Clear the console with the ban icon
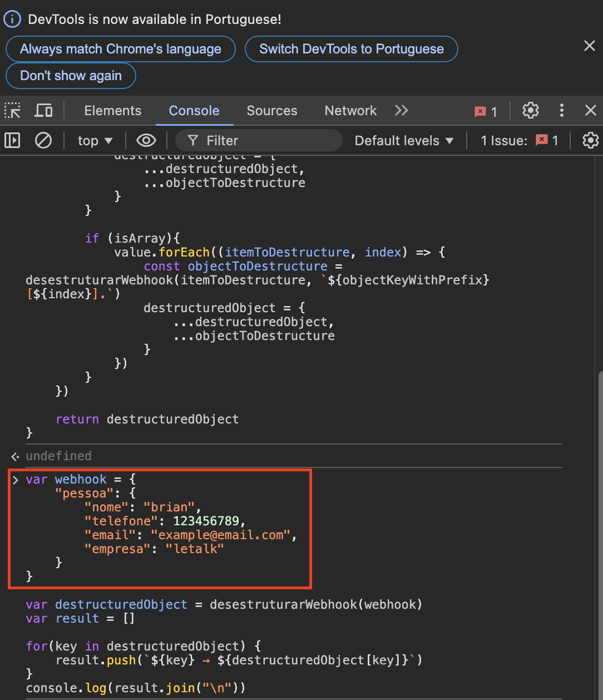Viewport: 603px width, 700px height. point(43,141)
